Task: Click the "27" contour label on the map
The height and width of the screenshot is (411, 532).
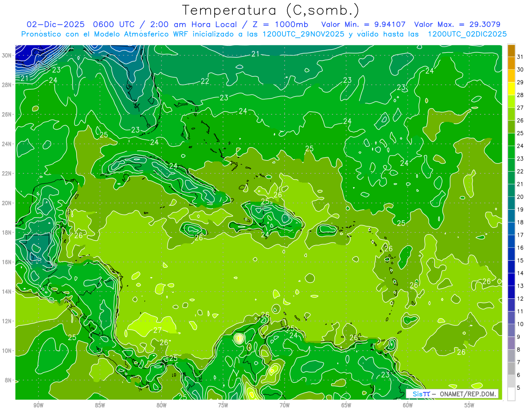Action: [x=158, y=330]
